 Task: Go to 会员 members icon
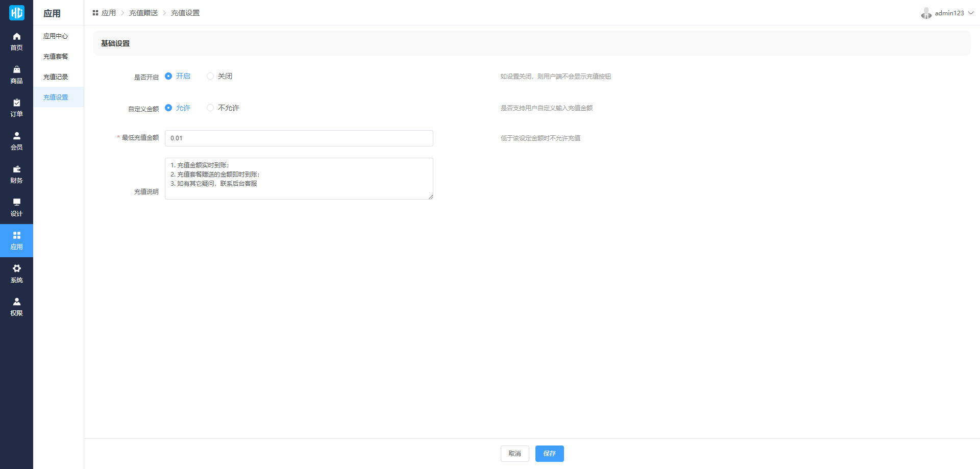(16, 136)
